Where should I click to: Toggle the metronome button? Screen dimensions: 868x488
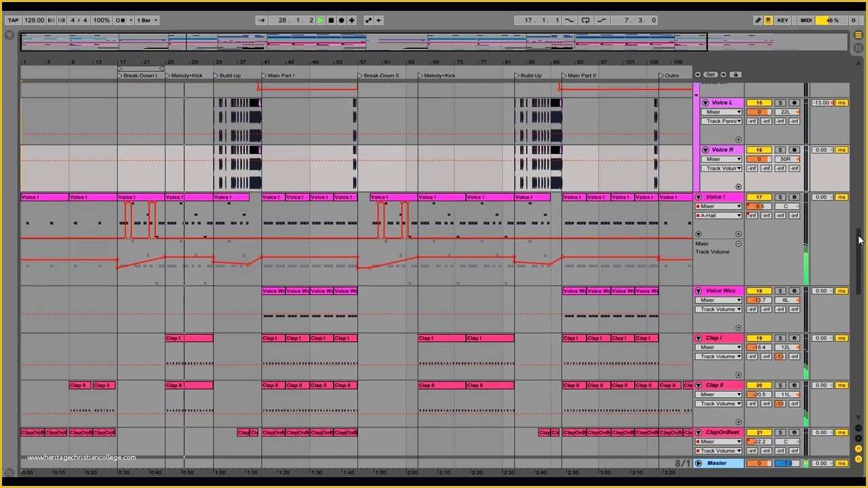click(x=120, y=20)
